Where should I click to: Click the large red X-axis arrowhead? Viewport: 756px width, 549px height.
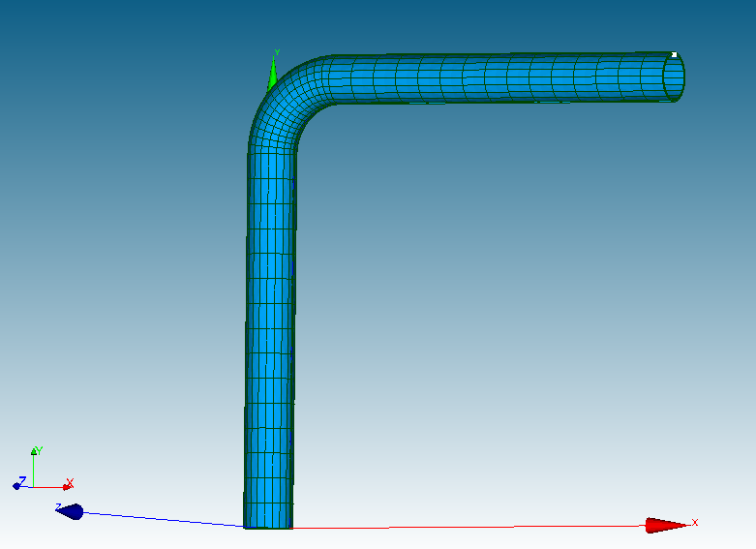click(x=665, y=525)
